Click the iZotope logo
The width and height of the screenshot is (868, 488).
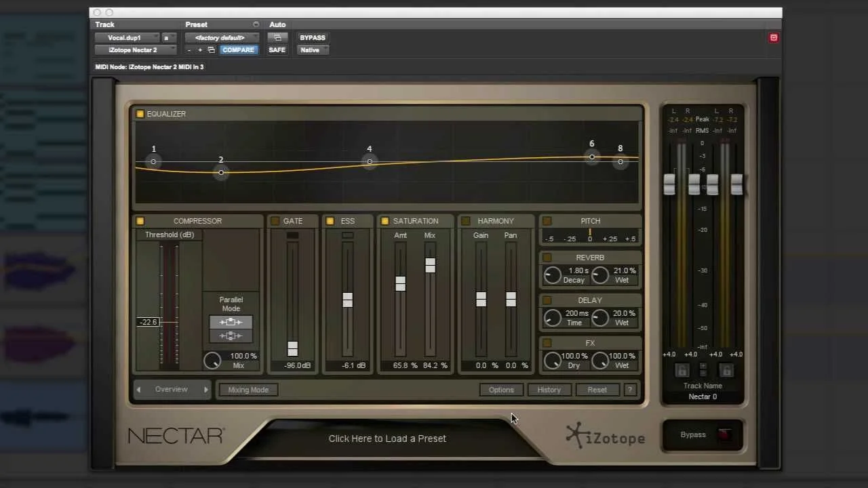tap(605, 437)
